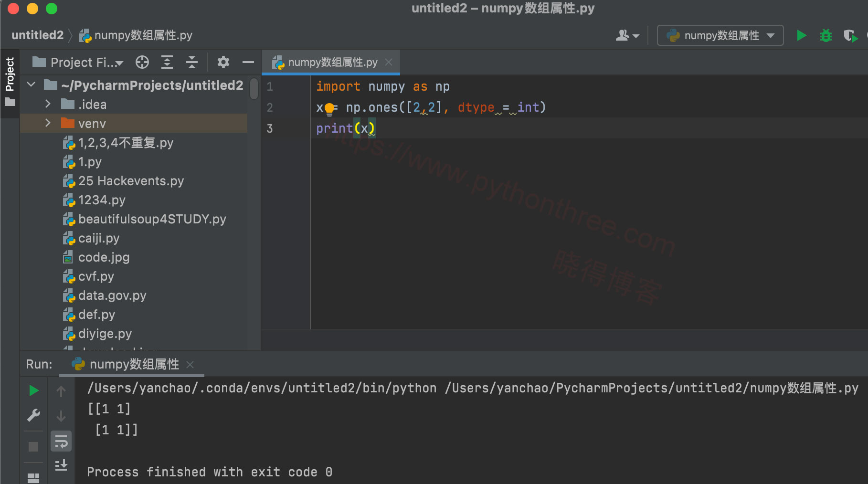Open Project panel settings gear
Screen dimensions: 868x484
(x=223, y=62)
